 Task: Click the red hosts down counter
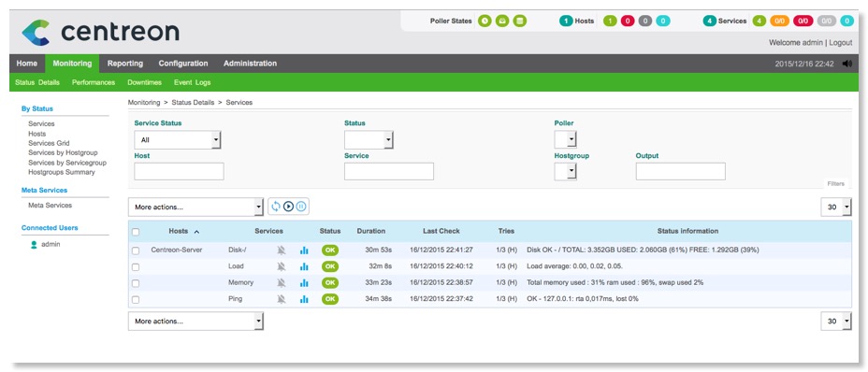[x=628, y=21]
